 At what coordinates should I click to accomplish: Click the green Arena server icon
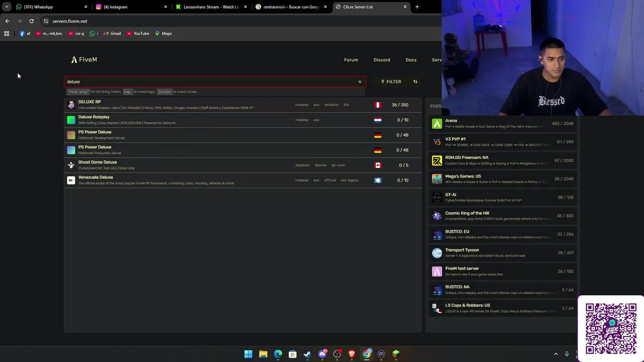click(437, 124)
